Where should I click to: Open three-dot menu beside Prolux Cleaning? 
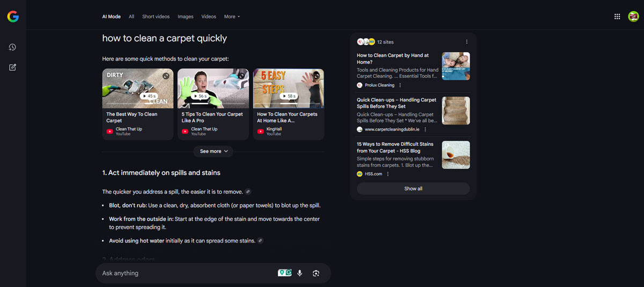click(x=400, y=85)
